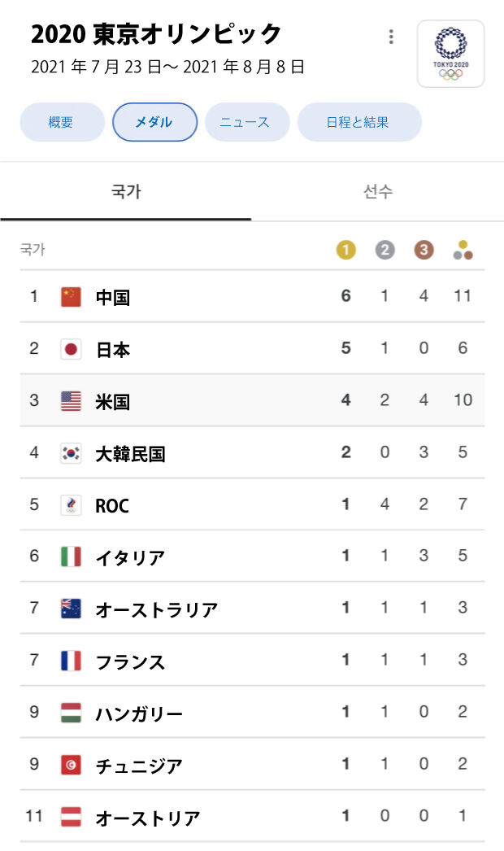504x851 pixels.
Task: Open the 日程と結果 schedule and results chip
Action: pos(358,122)
